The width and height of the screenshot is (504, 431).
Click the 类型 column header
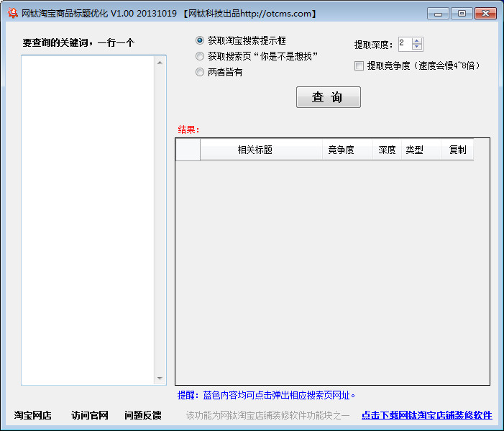tap(421, 150)
